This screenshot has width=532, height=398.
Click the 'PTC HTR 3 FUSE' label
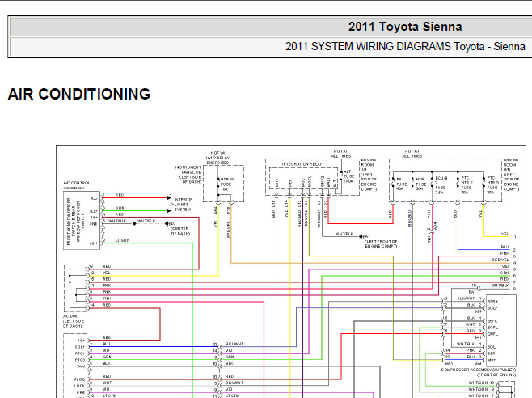[x=492, y=185]
